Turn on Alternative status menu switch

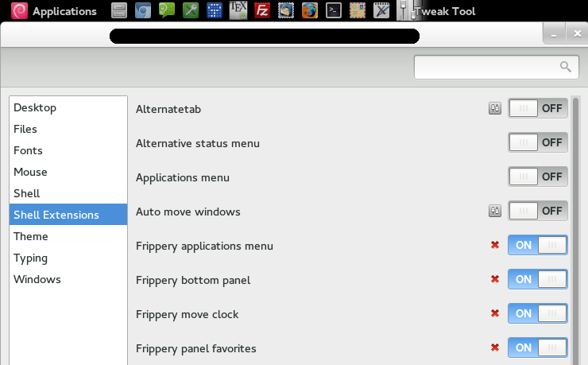538,142
